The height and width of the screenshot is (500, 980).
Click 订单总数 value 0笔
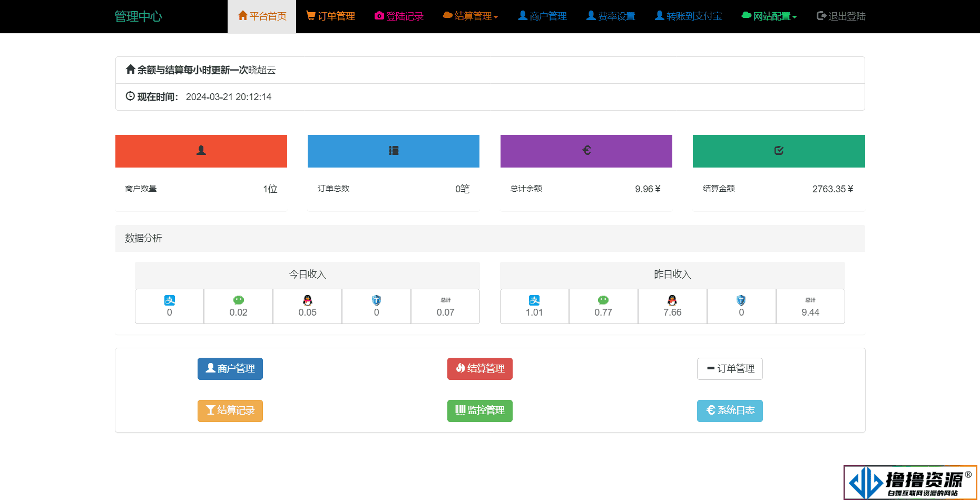click(x=463, y=189)
